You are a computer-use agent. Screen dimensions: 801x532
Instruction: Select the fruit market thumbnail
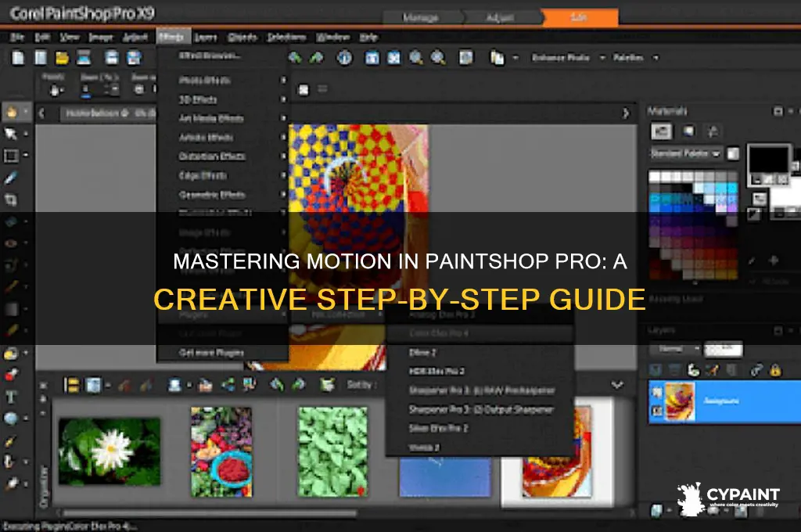(221, 451)
